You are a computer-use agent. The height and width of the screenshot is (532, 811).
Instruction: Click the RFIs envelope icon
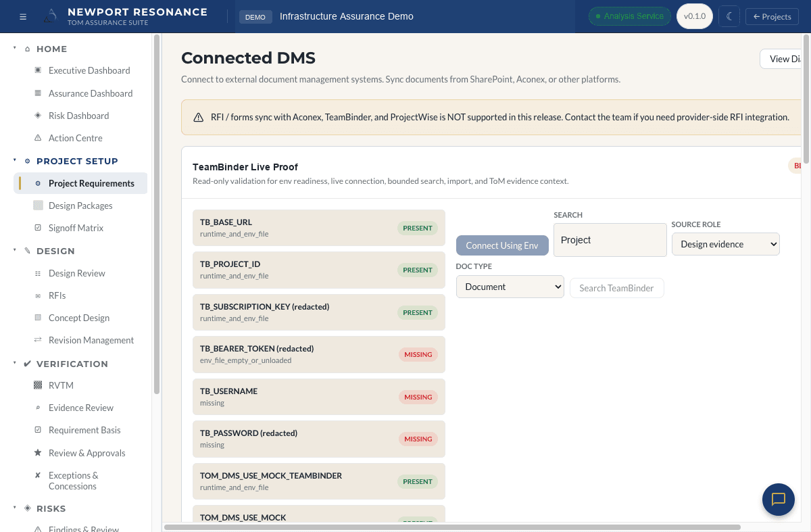38,295
